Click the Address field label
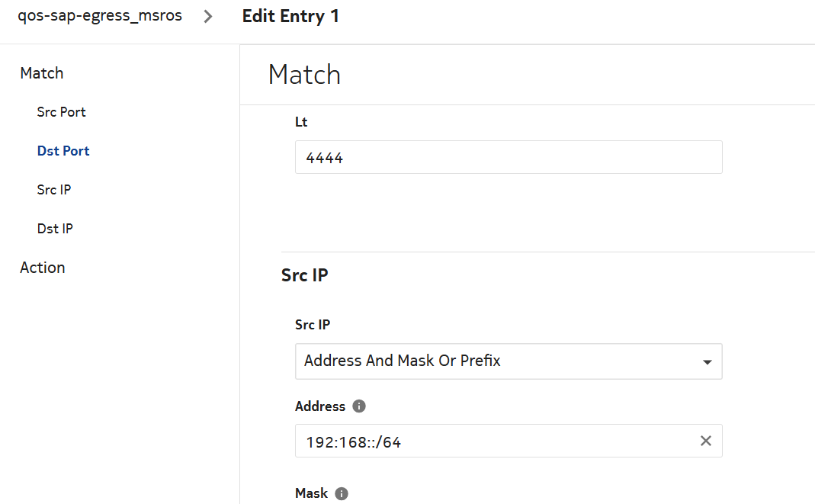Screen dimensions: 815x504 coord(320,406)
